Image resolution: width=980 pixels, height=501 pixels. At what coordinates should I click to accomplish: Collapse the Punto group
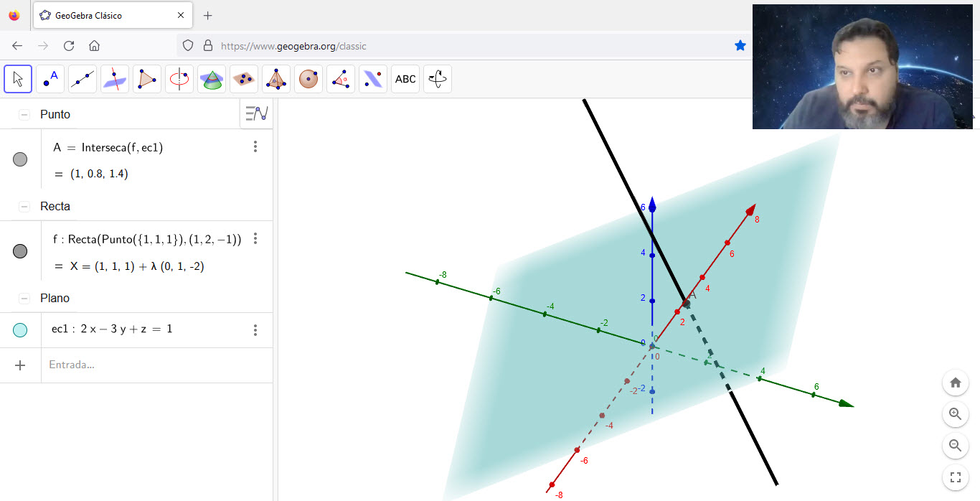pyautogui.click(x=24, y=115)
